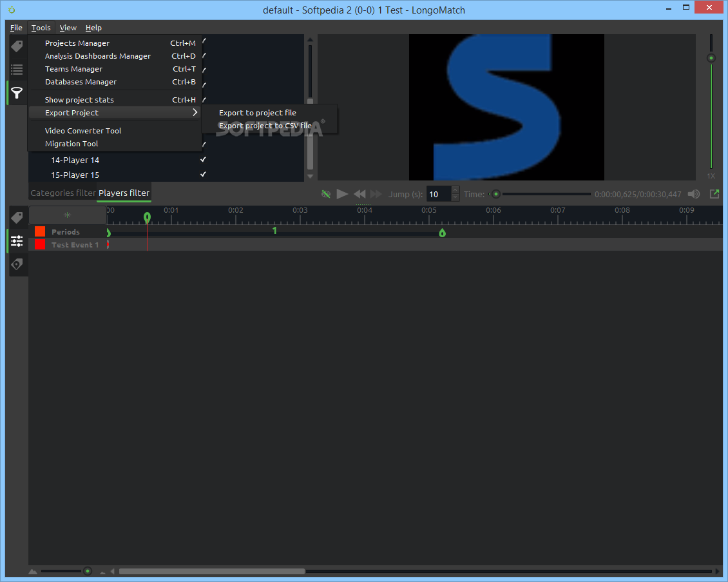
Task: Click the timeline center playhead button
Action: pos(67,215)
